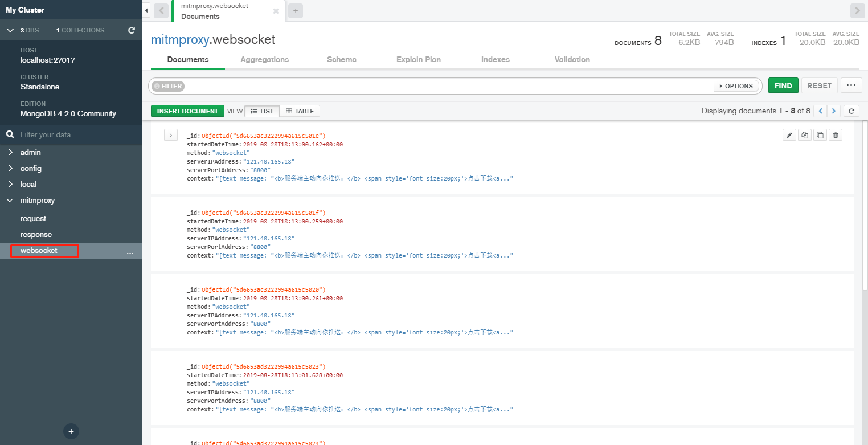Switch to the Indexes tab

tap(496, 59)
